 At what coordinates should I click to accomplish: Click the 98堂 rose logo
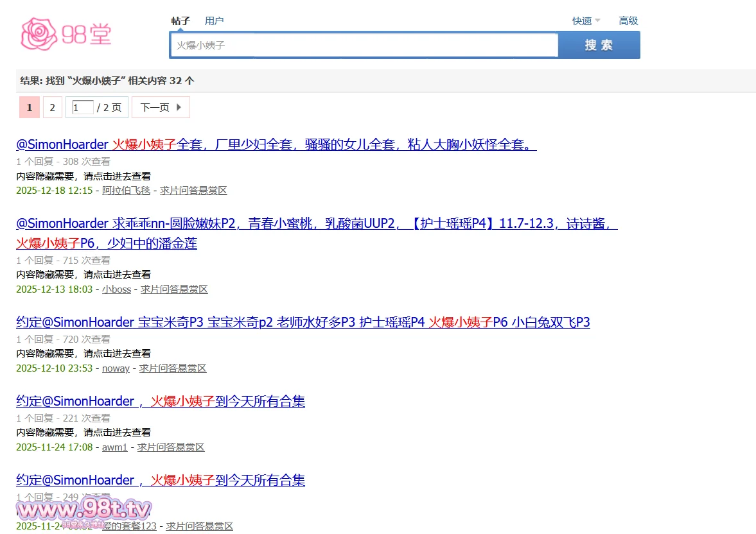[x=66, y=34]
